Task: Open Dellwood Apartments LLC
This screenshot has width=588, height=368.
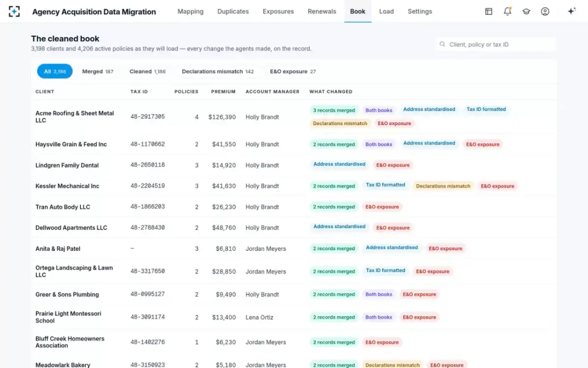Action: tap(71, 228)
